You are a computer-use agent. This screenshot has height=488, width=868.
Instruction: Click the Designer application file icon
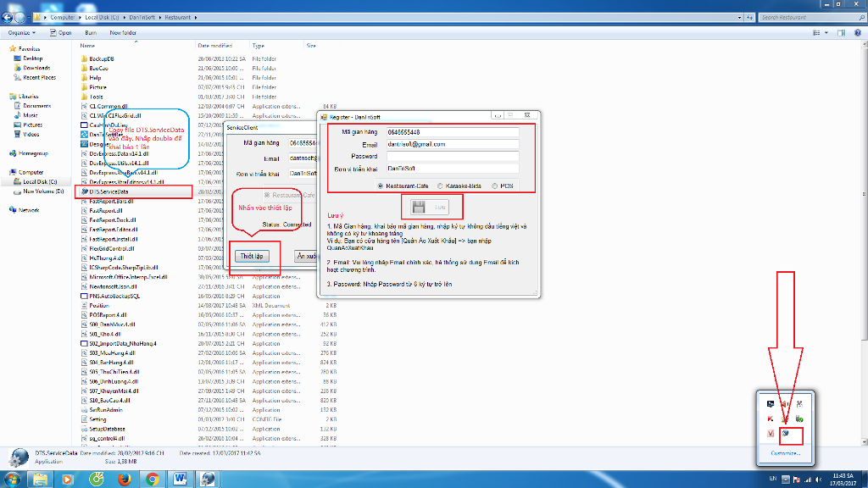click(84, 144)
